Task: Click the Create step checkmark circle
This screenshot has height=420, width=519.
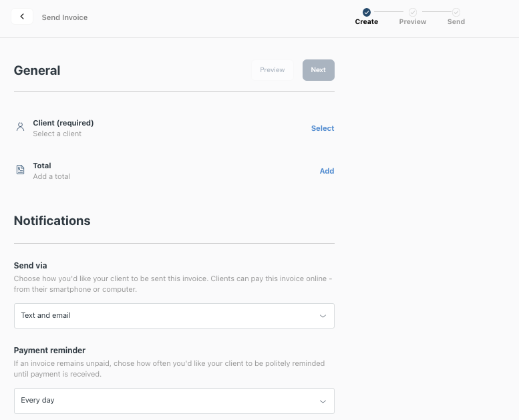Action: point(367,12)
